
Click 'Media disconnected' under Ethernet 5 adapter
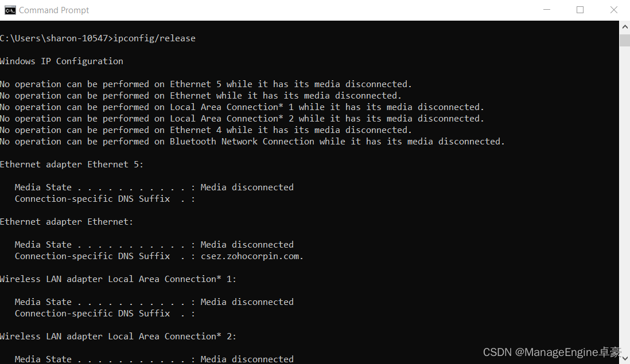click(247, 187)
